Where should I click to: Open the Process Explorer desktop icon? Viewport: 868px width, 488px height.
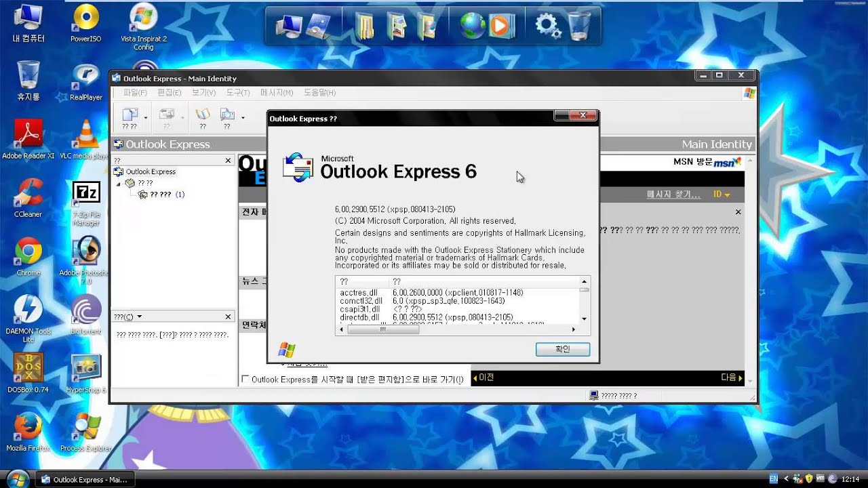pyautogui.click(x=86, y=432)
